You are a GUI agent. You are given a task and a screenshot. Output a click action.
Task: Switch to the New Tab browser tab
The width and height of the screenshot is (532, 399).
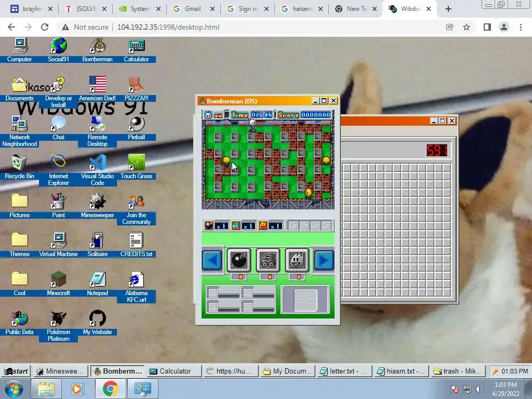click(355, 9)
